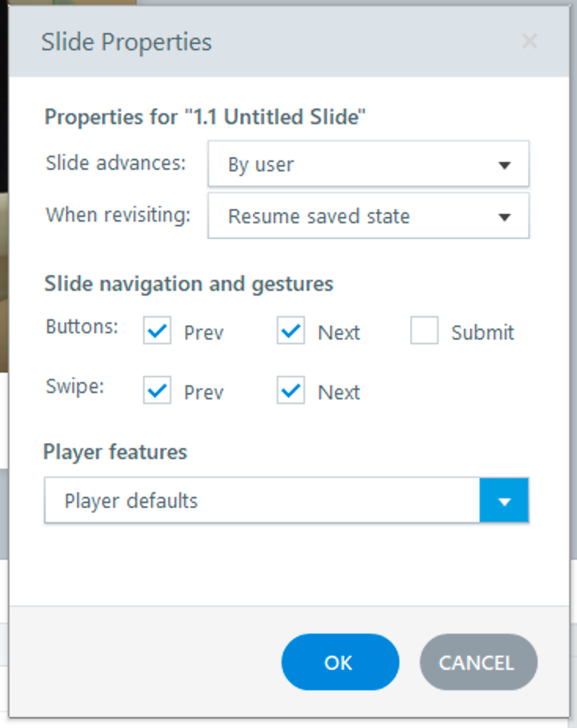Click the "Slide navigation and gestures" heading
577x728 pixels.
pyautogui.click(x=189, y=283)
